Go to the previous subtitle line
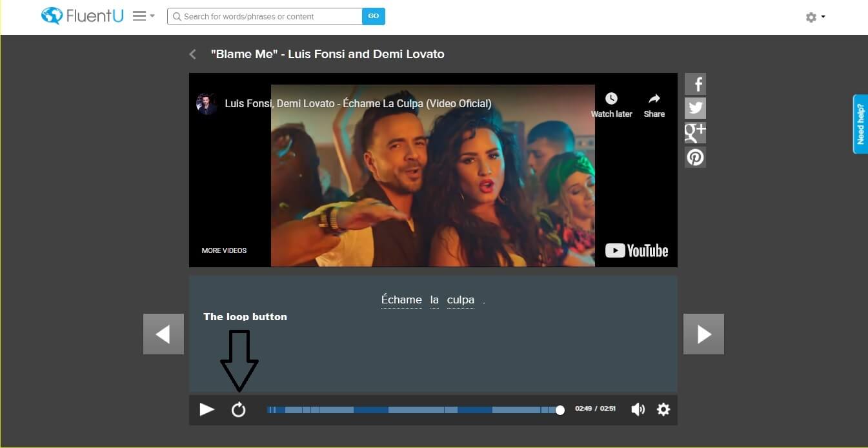Viewport: 868px width, 448px height. pos(163,334)
